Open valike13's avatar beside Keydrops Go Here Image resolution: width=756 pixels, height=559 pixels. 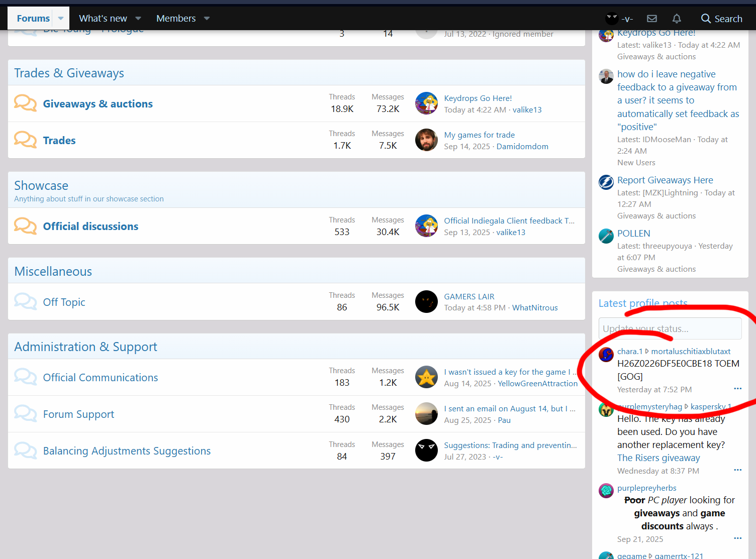point(426,103)
